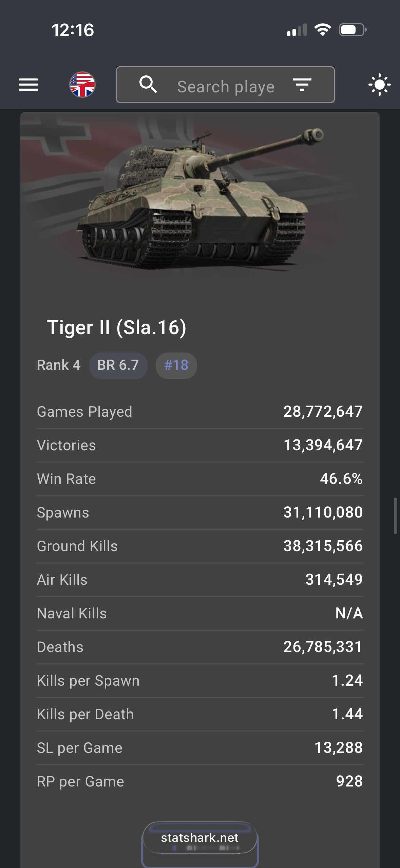Click the BR 6.7 badge

pos(118,365)
